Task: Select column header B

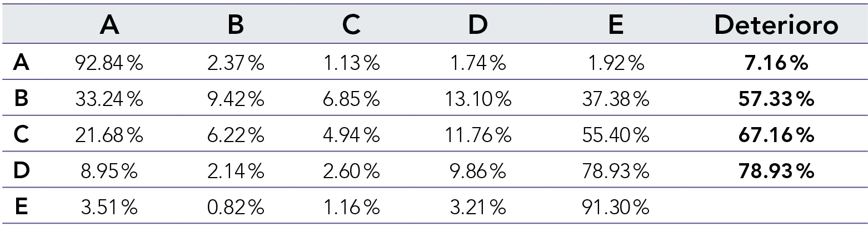Action: click(235, 26)
